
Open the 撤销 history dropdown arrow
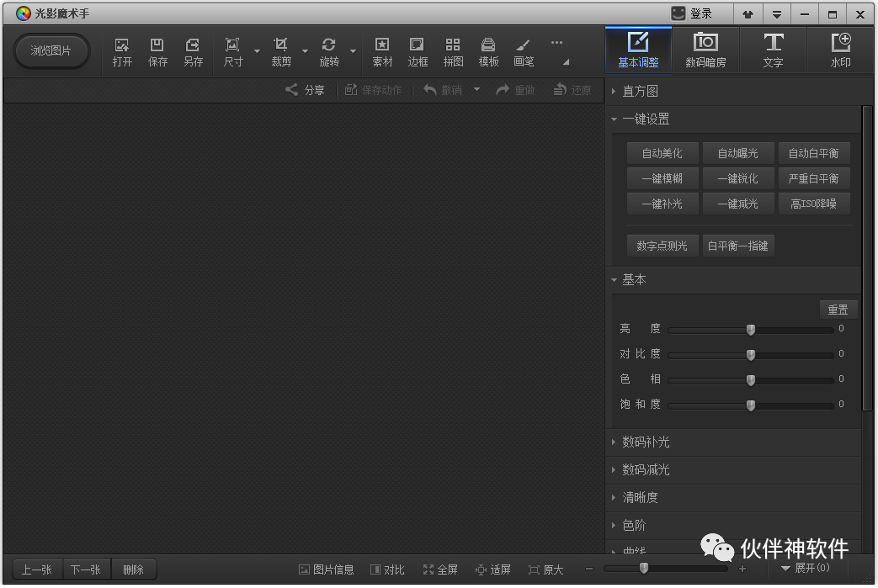click(476, 89)
